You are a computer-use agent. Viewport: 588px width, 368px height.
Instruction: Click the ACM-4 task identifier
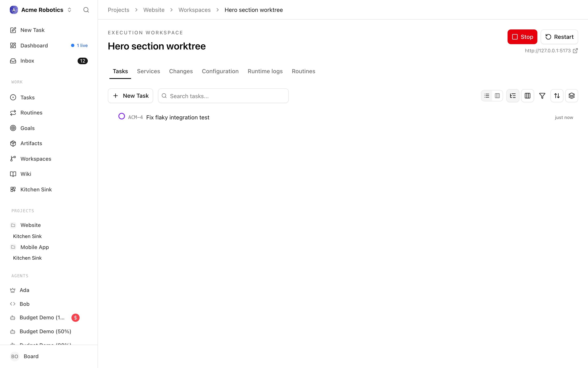[135, 117]
